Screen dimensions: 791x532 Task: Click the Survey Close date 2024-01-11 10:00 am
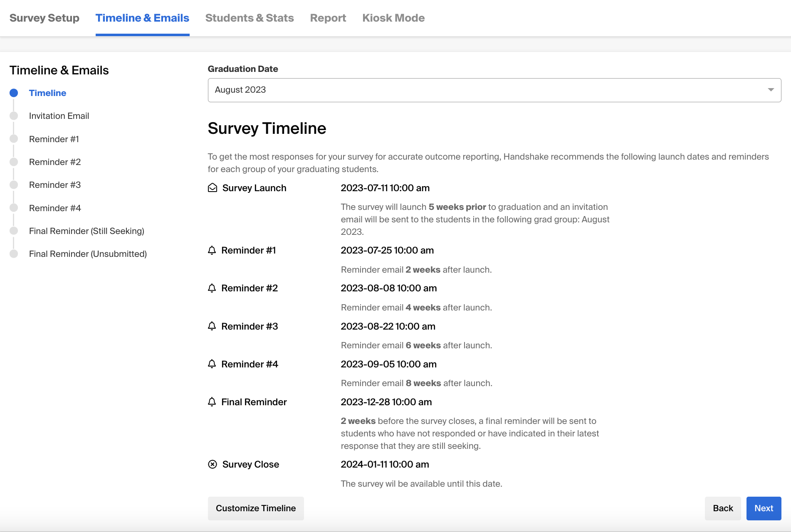[385, 464]
